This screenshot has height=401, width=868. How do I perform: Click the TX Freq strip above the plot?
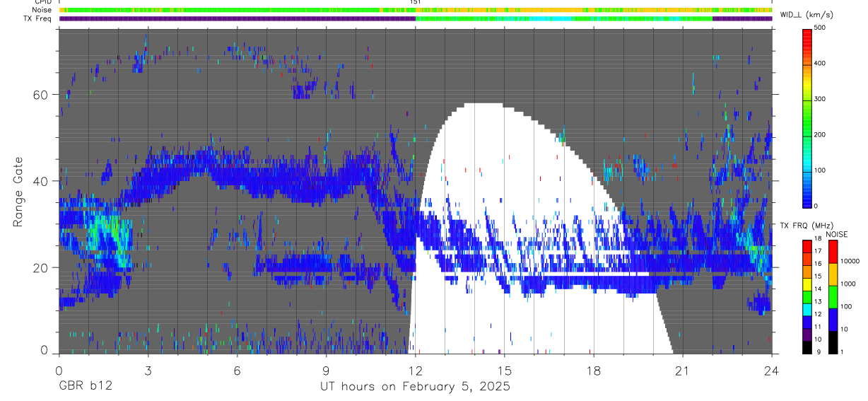416,19
